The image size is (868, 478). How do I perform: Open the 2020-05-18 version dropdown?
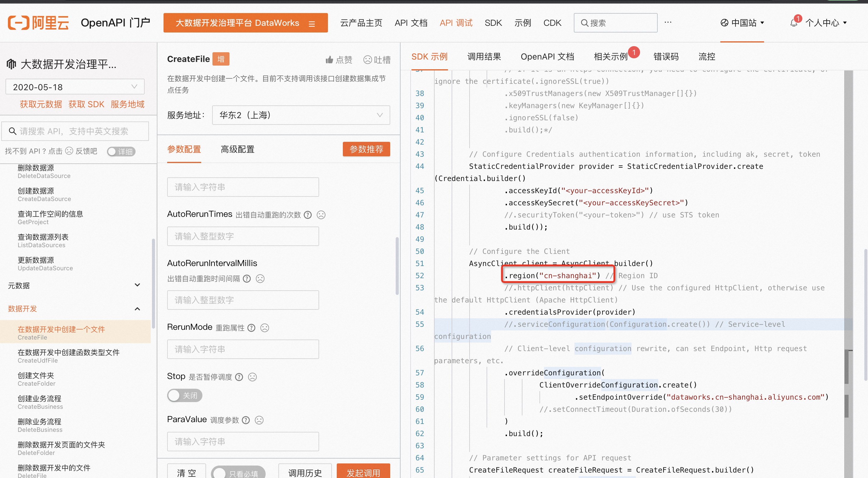pyautogui.click(x=75, y=87)
